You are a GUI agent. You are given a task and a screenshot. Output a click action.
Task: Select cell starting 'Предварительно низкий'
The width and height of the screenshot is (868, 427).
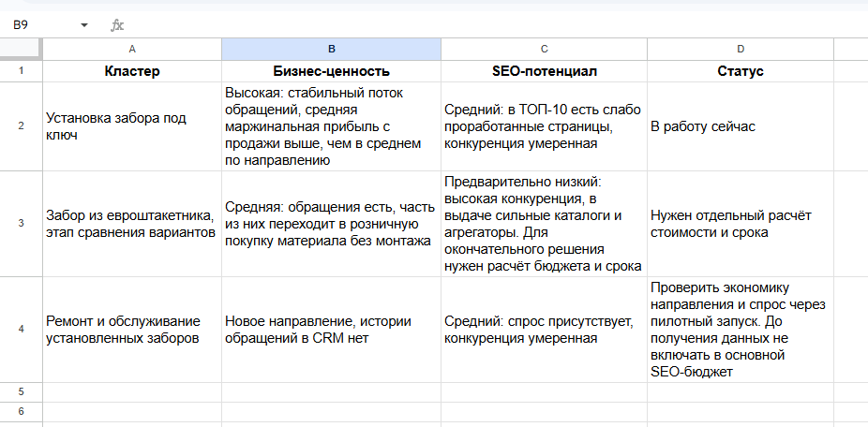point(545,224)
